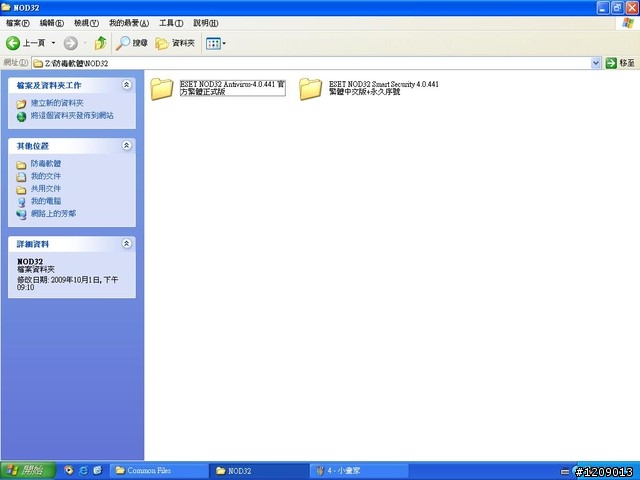
Task: Open the 工具 menu
Action: (x=171, y=23)
